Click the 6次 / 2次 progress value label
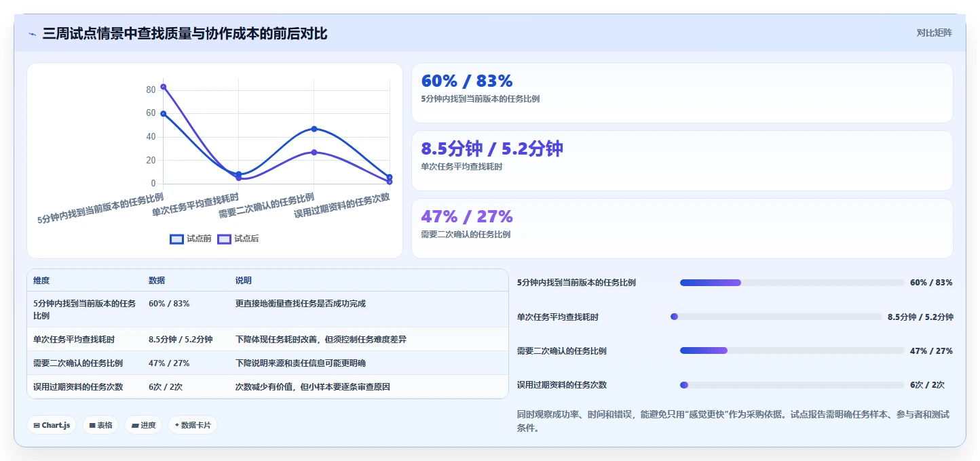The image size is (980, 461). tap(927, 385)
